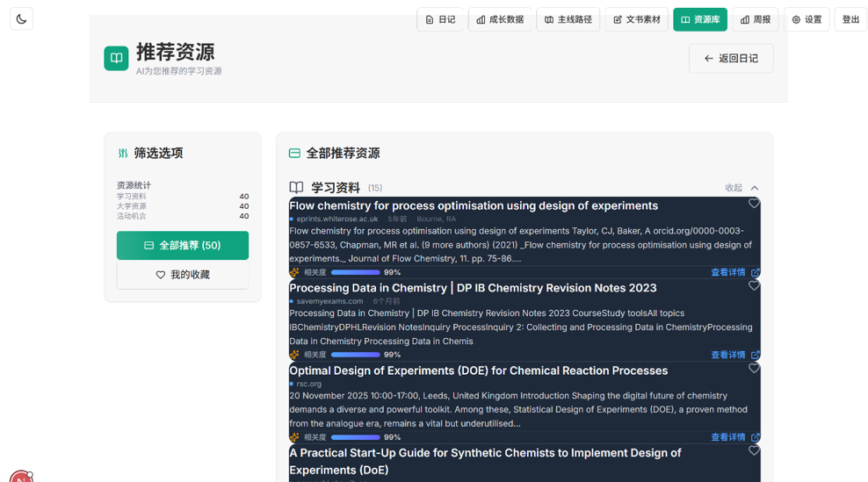868x482 pixels.
Task: Favorite the Optimal Design of Experiments resource
Action: coord(754,369)
